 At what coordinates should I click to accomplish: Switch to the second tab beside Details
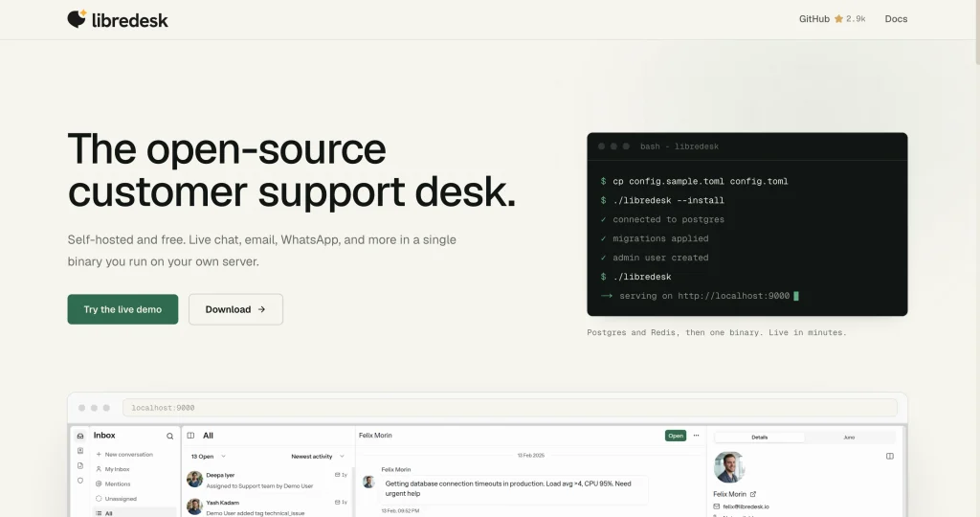[849, 437]
